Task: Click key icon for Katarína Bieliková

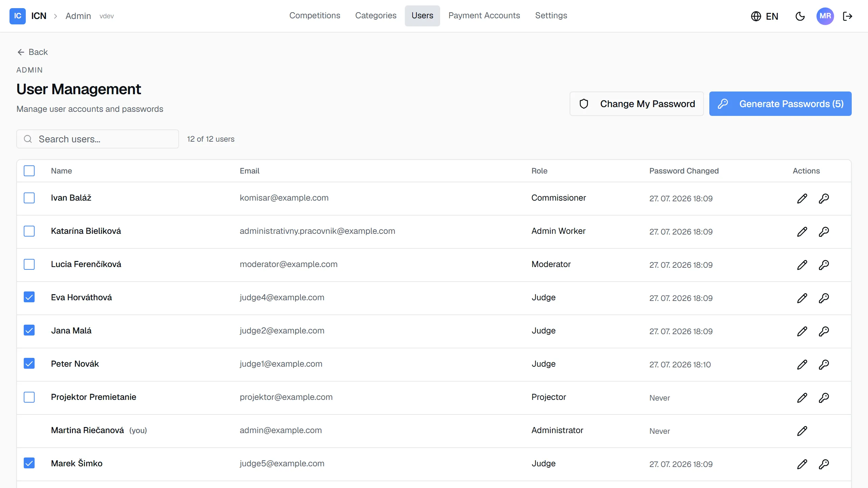Action: [x=824, y=232]
